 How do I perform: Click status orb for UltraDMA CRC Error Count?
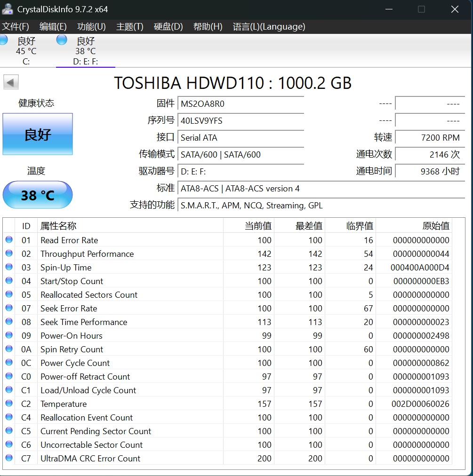pyautogui.click(x=9, y=458)
